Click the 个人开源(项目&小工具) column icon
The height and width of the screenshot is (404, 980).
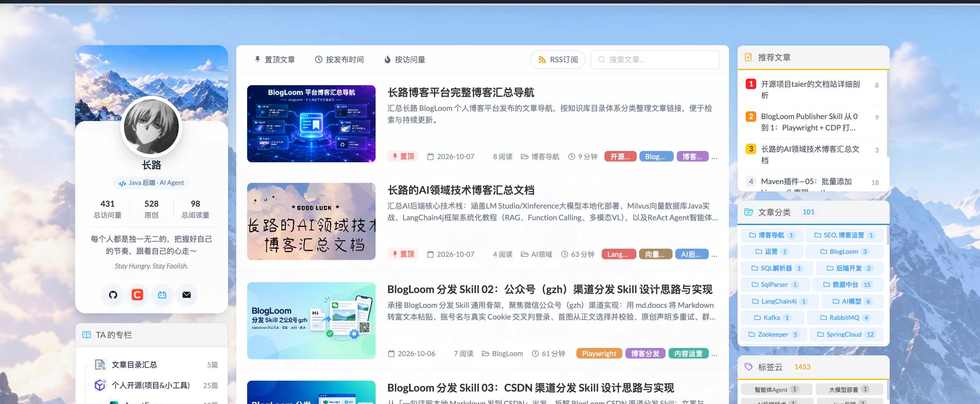point(100,385)
